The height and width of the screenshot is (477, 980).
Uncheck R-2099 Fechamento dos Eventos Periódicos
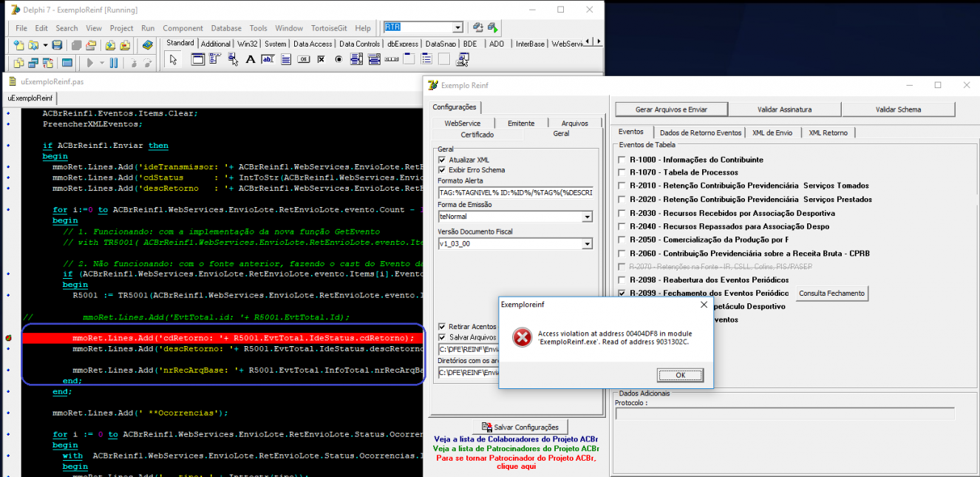tap(622, 294)
